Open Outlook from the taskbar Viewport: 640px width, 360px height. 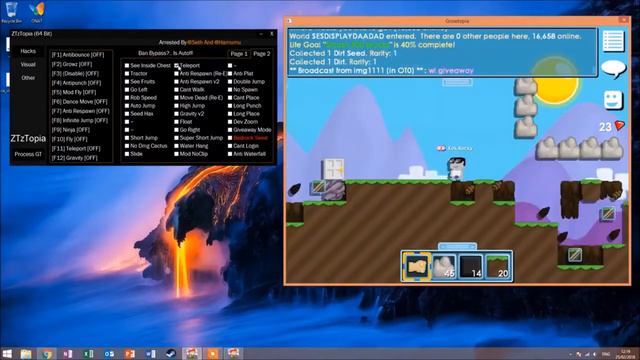[x=109, y=354]
